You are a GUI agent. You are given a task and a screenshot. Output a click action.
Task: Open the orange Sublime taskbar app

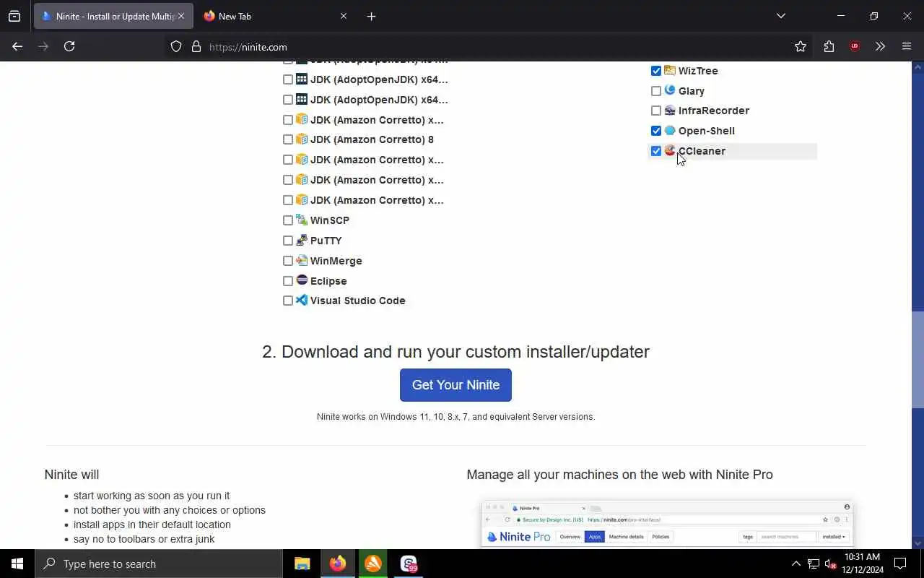click(x=373, y=564)
